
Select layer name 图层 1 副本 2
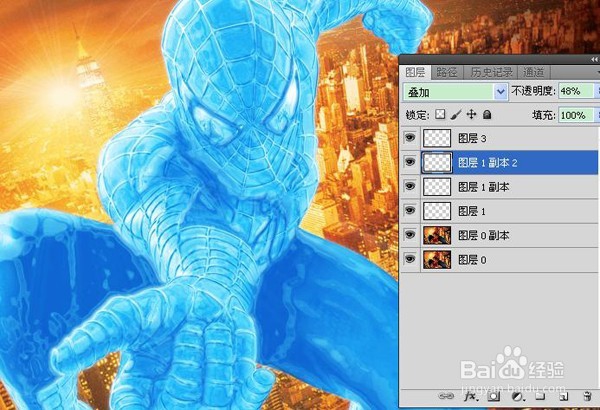tap(488, 163)
